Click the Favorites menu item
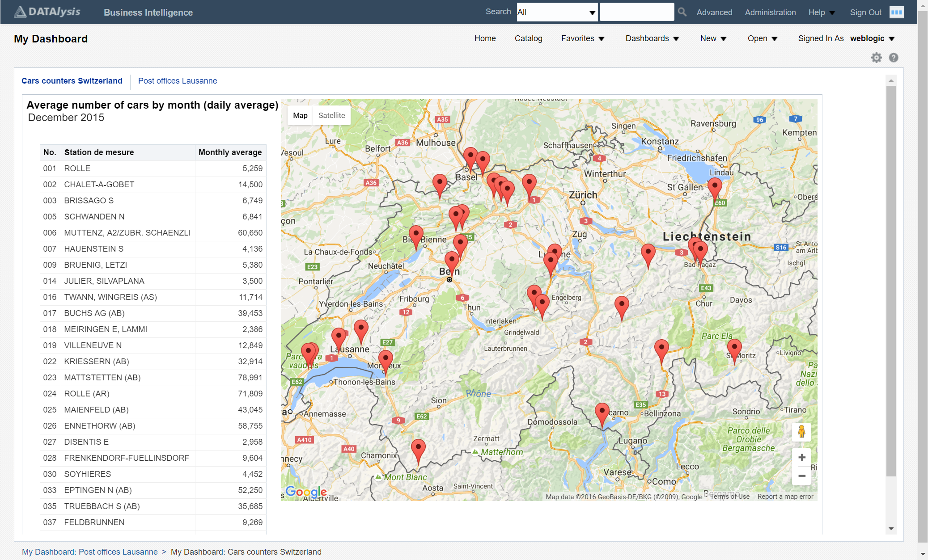This screenshot has height=560, width=928. tap(583, 38)
